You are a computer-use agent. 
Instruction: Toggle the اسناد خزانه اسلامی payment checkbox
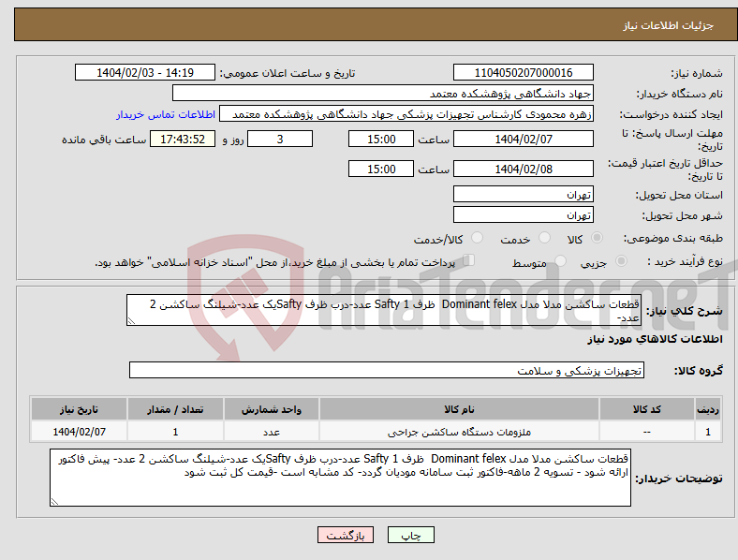(469, 259)
